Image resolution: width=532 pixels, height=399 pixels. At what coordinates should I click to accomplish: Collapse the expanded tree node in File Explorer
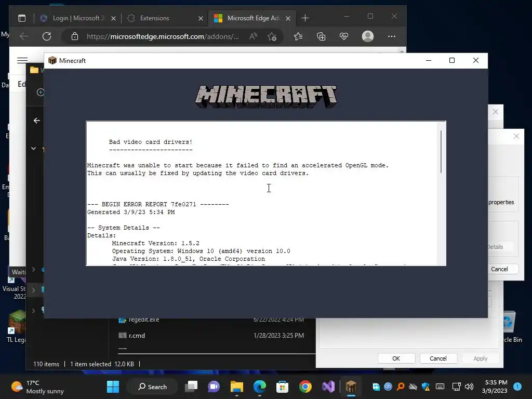(x=34, y=148)
